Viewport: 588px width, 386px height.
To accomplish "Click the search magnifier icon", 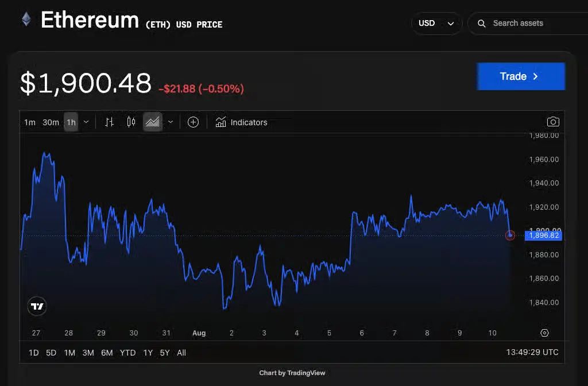I will 482,23.
